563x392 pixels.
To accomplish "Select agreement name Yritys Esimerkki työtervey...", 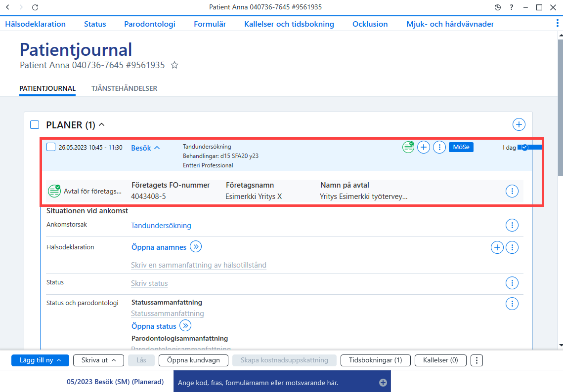I will coord(363,196).
